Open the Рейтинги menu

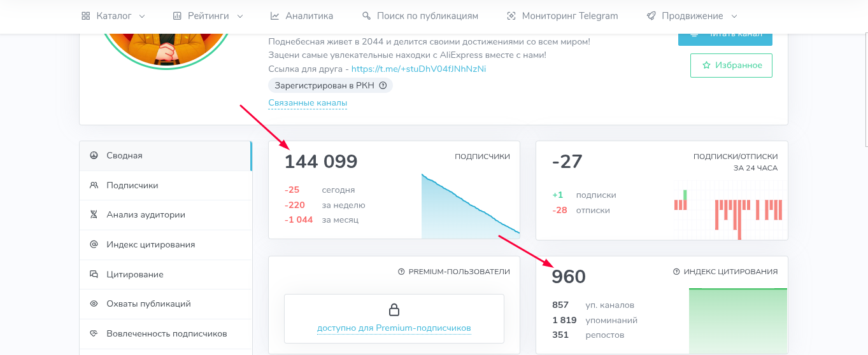(x=208, y=16)
